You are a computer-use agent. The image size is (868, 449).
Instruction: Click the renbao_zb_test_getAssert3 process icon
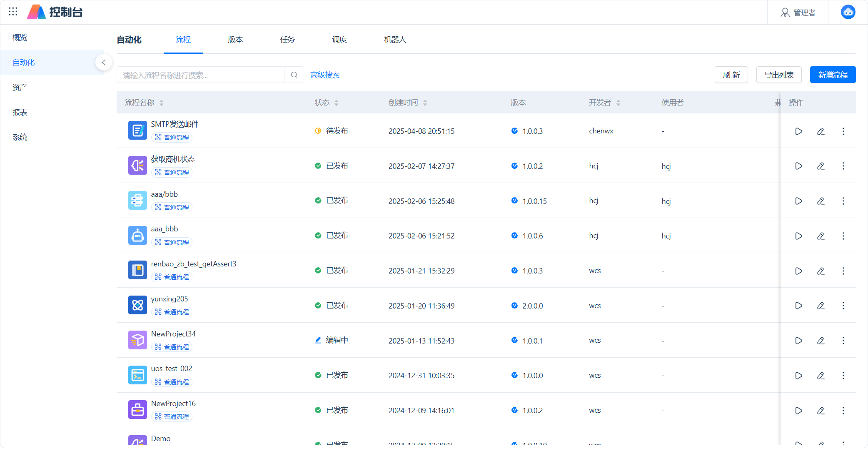click(x=137, y=270)
